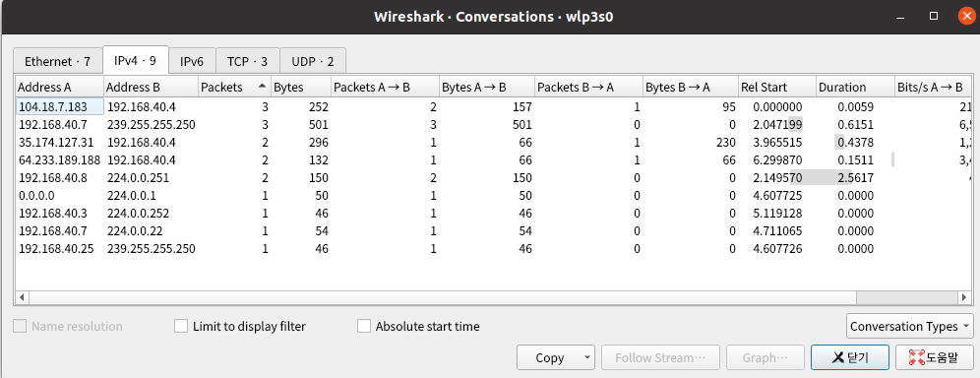Enable the Absolute start time checkbox
Viewport: 980px width, 378px height.
coord(364,326)
